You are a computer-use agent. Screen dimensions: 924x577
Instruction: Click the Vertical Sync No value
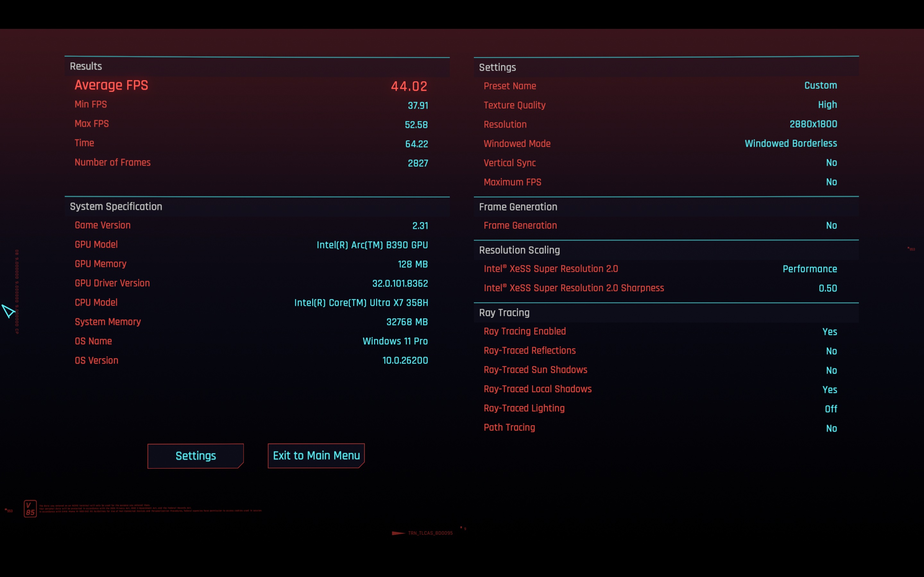(831, 163)
